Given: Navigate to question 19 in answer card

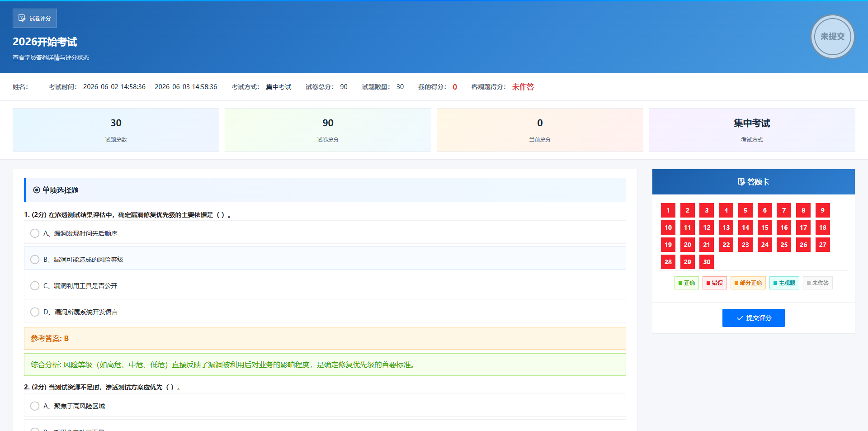Looking at the screenshot, I should point(668,245).
